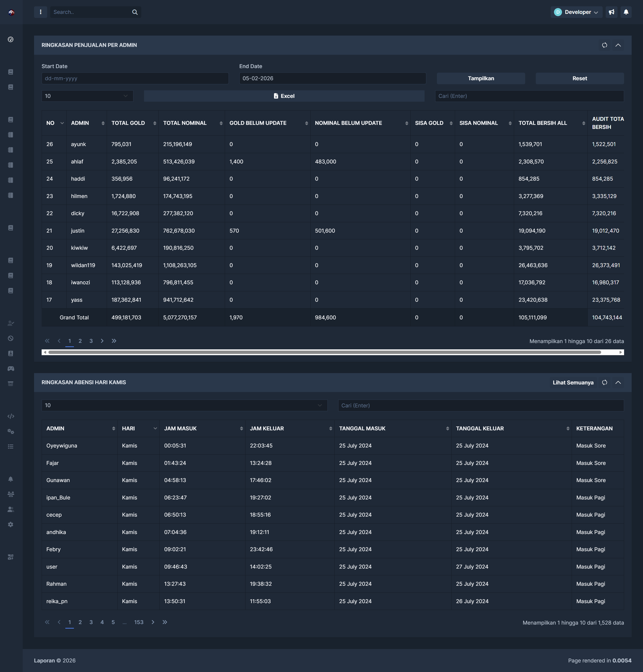This screenshot has height=672, width=643.
Task: Click the Reset button
Action: (580, 78)
